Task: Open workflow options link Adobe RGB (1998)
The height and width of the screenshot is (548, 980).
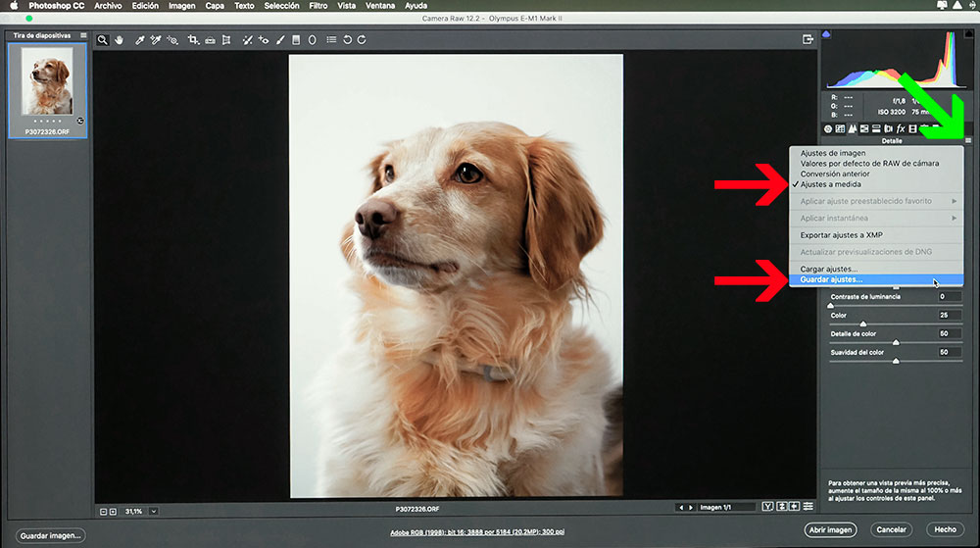Action: [x=477, y=532]
